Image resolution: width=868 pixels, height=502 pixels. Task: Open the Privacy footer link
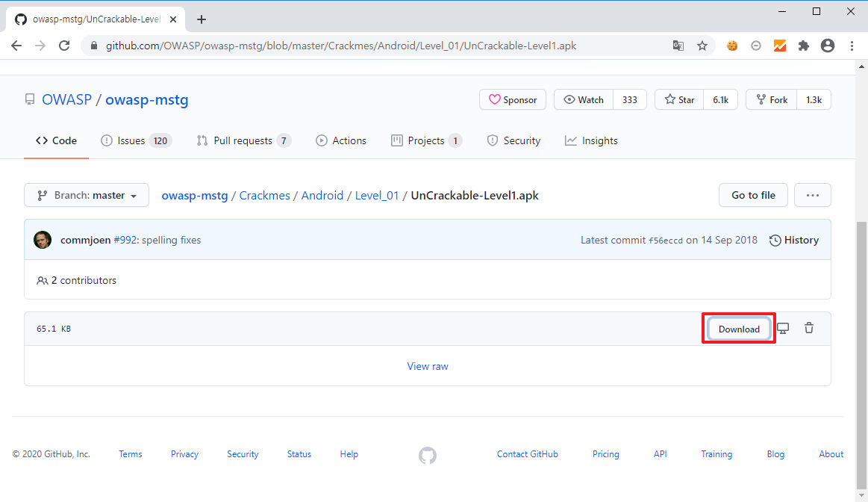(184, 454)
